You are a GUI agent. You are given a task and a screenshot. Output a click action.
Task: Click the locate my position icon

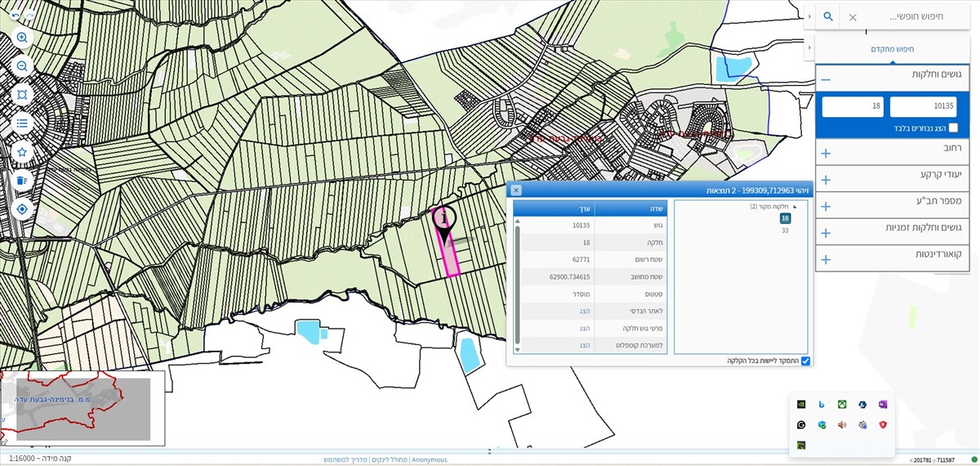coord(22,209)
